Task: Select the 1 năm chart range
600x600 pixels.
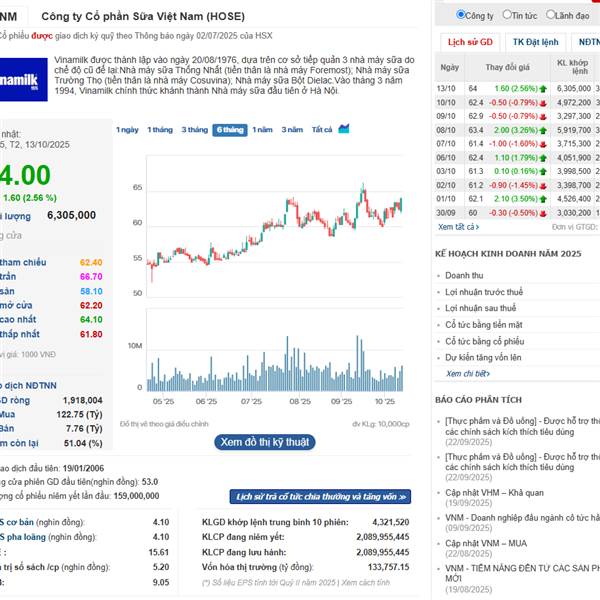Action: click(261, 130)
